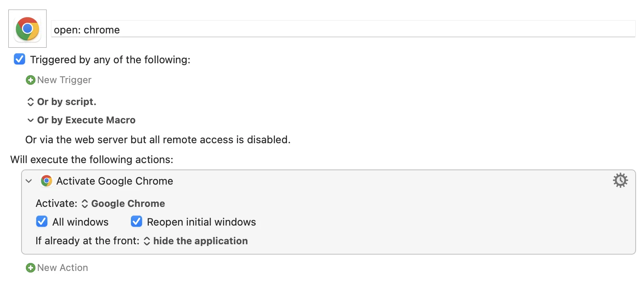The image size is (644, 292).
Task: Open the "Or by script." popup menu text
Action: coord(66,102)
